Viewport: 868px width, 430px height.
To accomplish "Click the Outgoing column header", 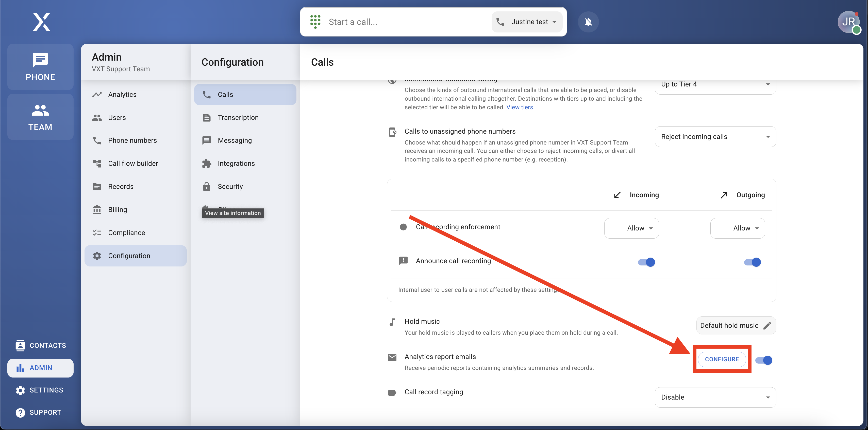I will point(742,195).
